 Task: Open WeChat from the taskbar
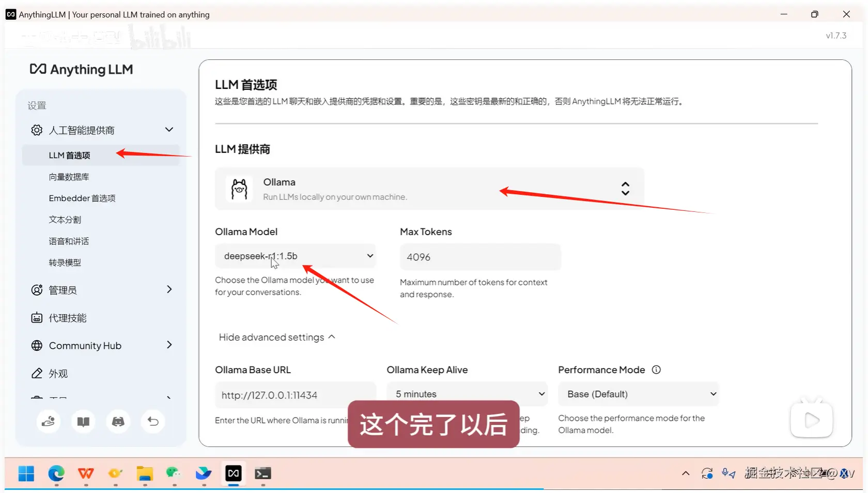click(174, 473)
